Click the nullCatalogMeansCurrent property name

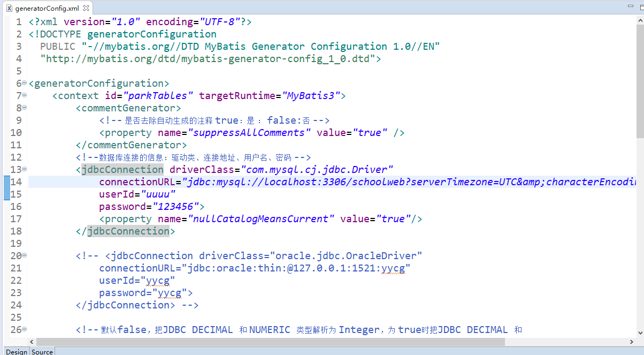pos(260,219)
